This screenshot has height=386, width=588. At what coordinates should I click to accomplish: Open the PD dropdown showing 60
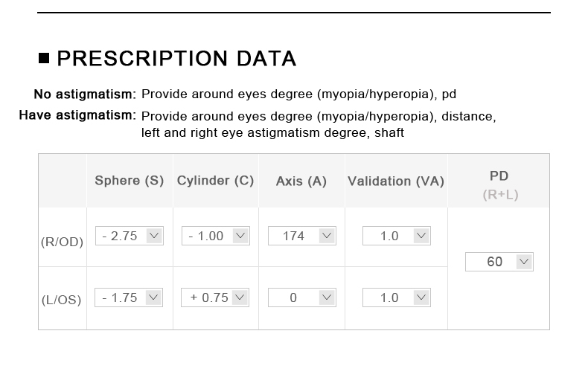pyautogui.click(x=499, y=262)
